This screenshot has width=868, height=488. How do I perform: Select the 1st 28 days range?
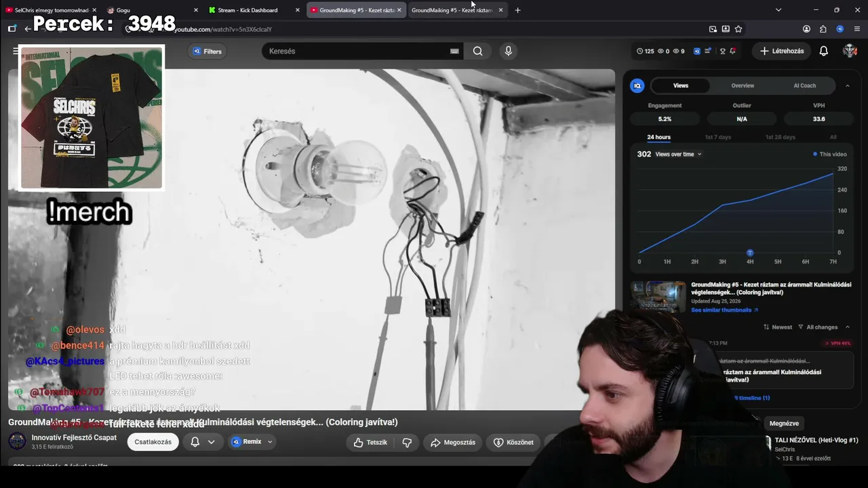781,137
